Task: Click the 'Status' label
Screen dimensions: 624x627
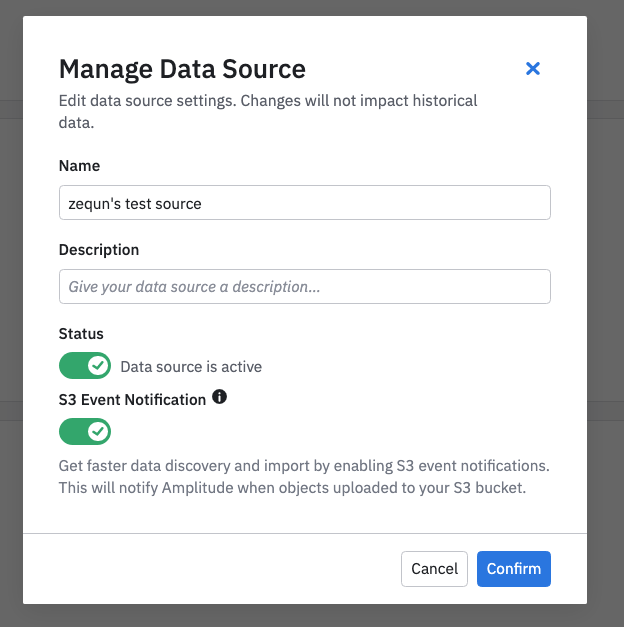Action: [x=81, y=333]
